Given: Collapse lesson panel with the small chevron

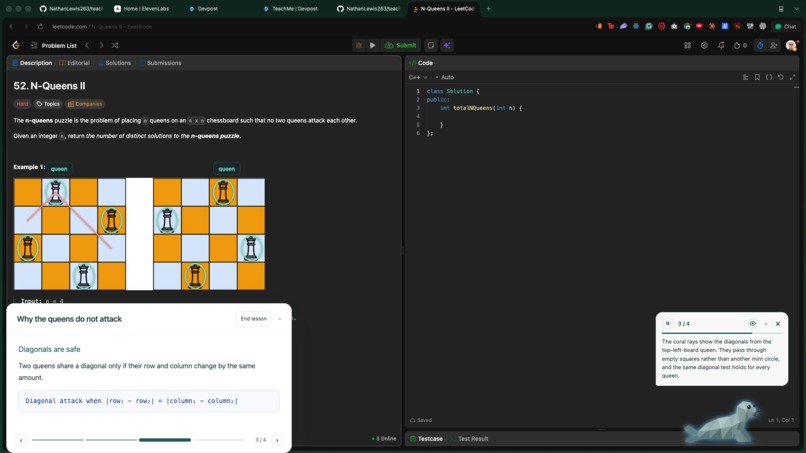Looking at the screenshot, I should 280,319.
